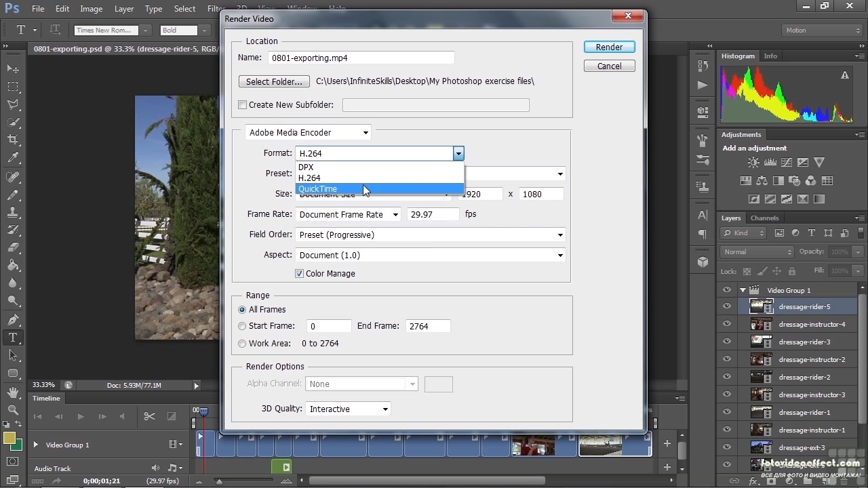Select the Hand tool

pyautogui.click(x=13, y=392)
